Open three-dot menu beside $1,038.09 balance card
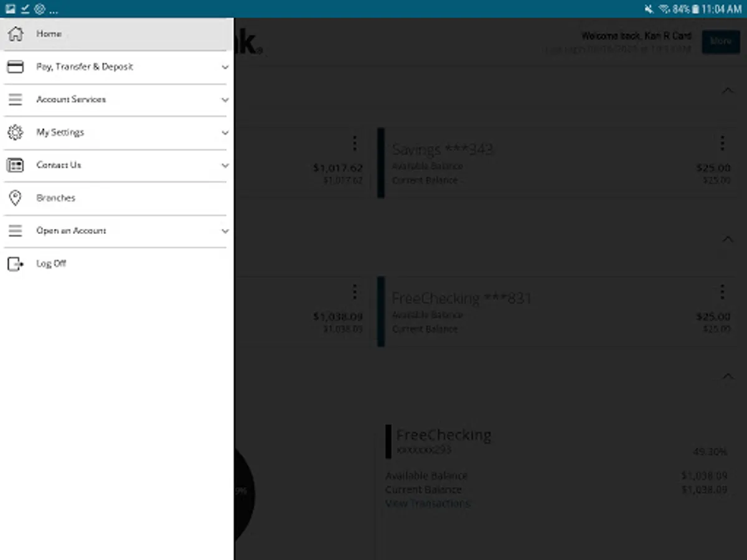Viewport: 747px width, 560px height. point(354,292)
